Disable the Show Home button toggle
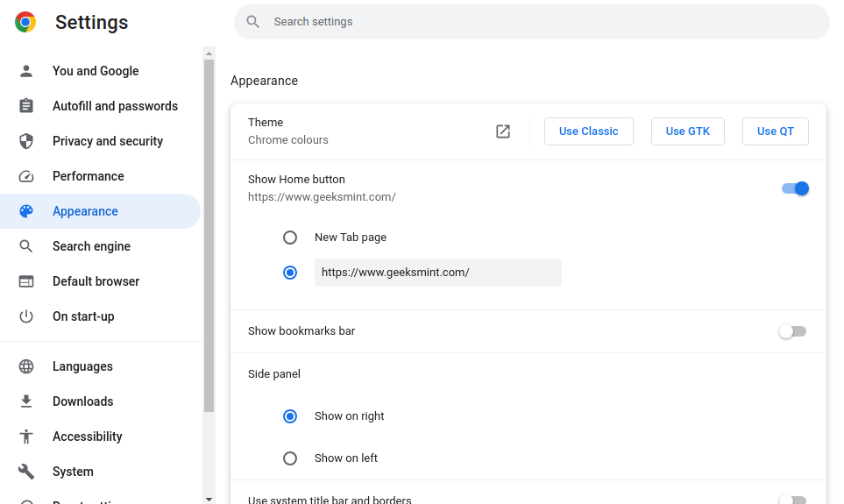Image resolution: width=844 pixels, height=504 pixels. (795, 188)
